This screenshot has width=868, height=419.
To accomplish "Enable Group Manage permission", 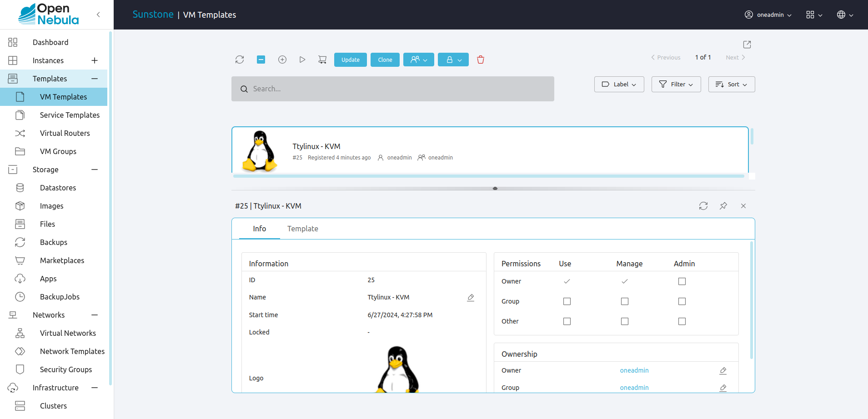I will click(x=625, y=301).
